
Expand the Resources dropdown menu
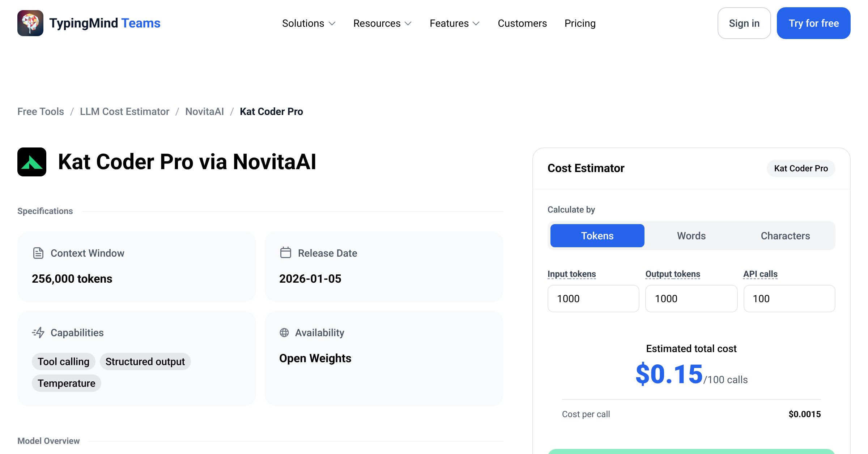tap(382, 23)
